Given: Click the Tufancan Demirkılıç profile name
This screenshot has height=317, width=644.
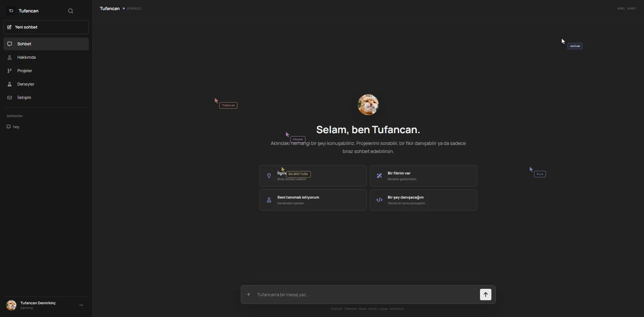Looking at the screenshot, I should point(38,303).
